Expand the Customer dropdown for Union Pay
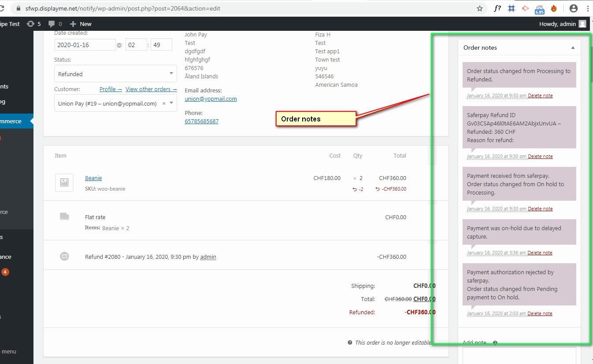The image size is (593, 364). click(171, 103)
